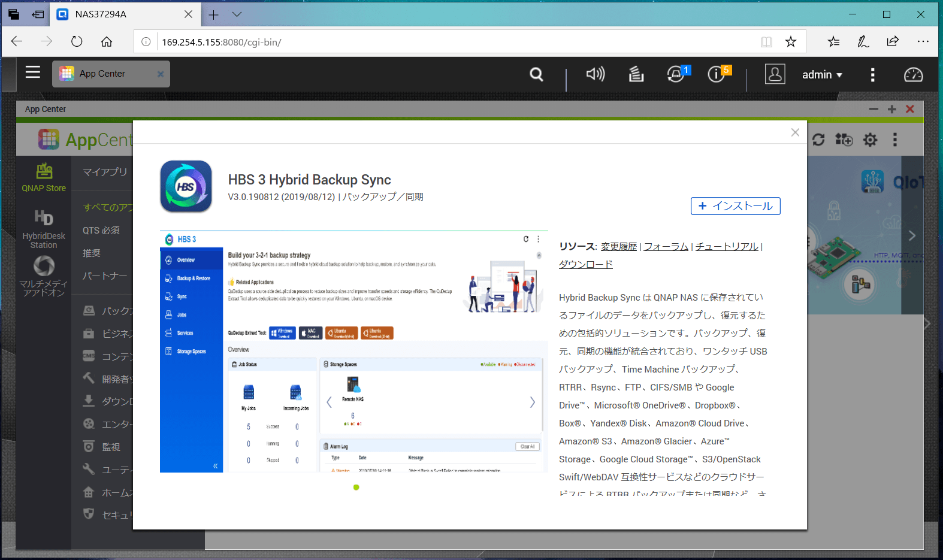Click the HBS 3 screenshot preview image
Viewport: 943px width, 560px height.
(353, 352)
